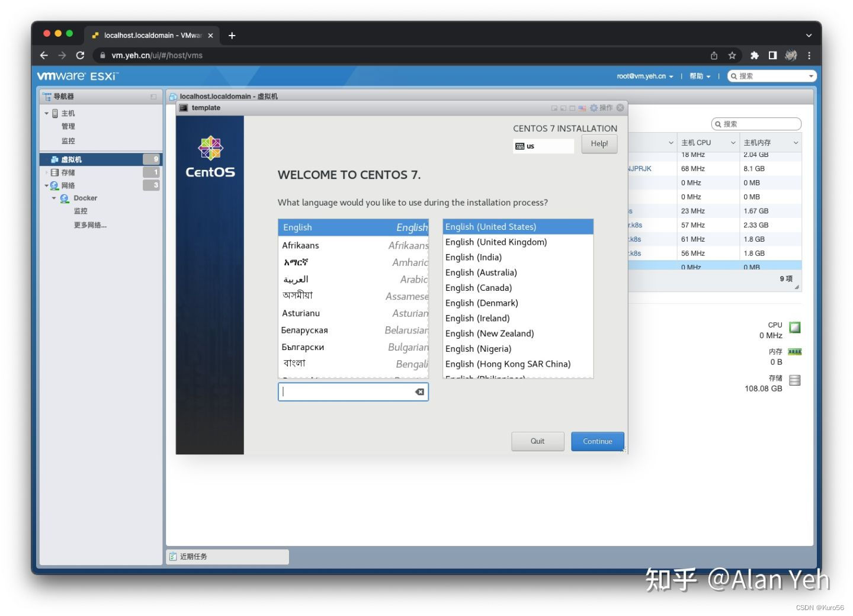Choose English (United States) locale
The image size is (853, 616).
click(518, 227)
